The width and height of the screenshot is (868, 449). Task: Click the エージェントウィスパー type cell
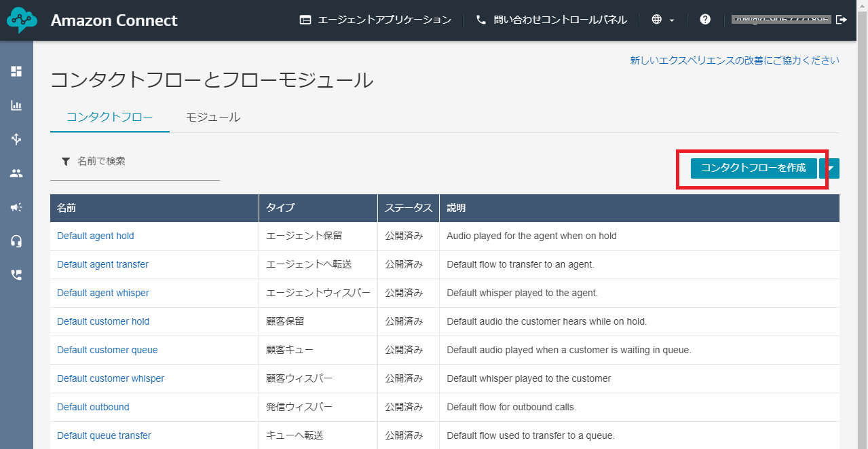click(x=318, y=293)
